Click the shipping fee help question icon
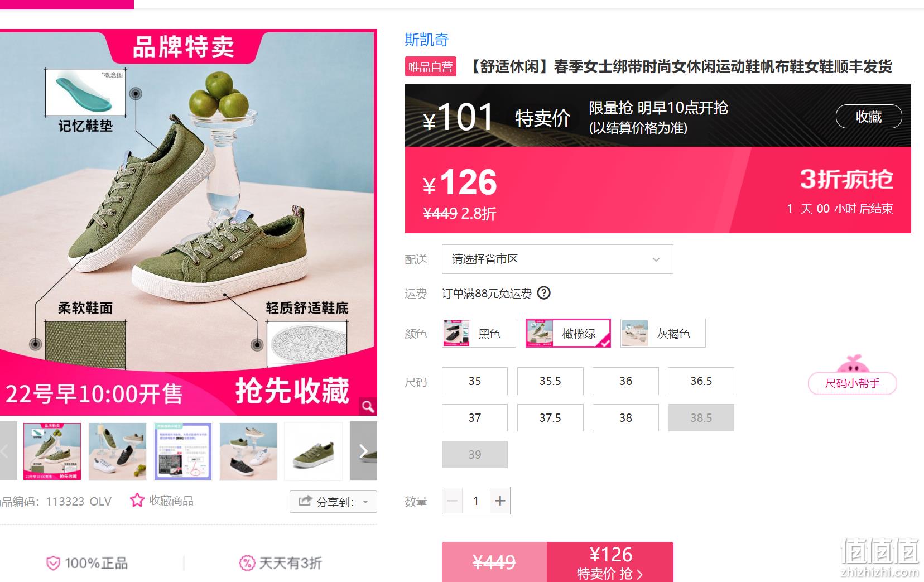This screenshot has width=924, height=582. pos(543,293)
